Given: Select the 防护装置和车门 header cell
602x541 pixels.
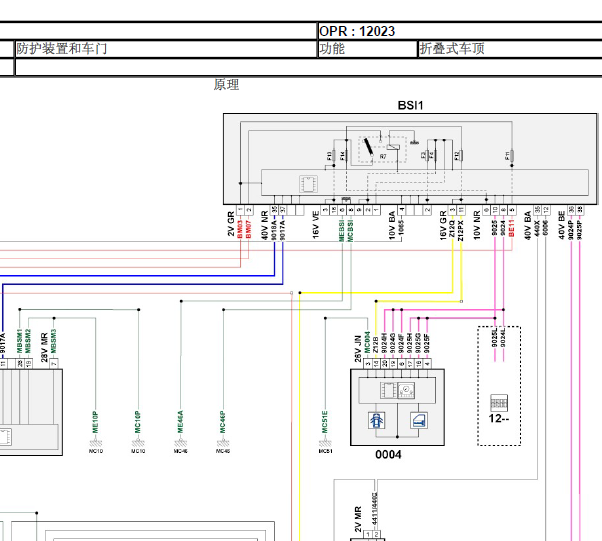Looking at the screenshot, I should [165, 49].
